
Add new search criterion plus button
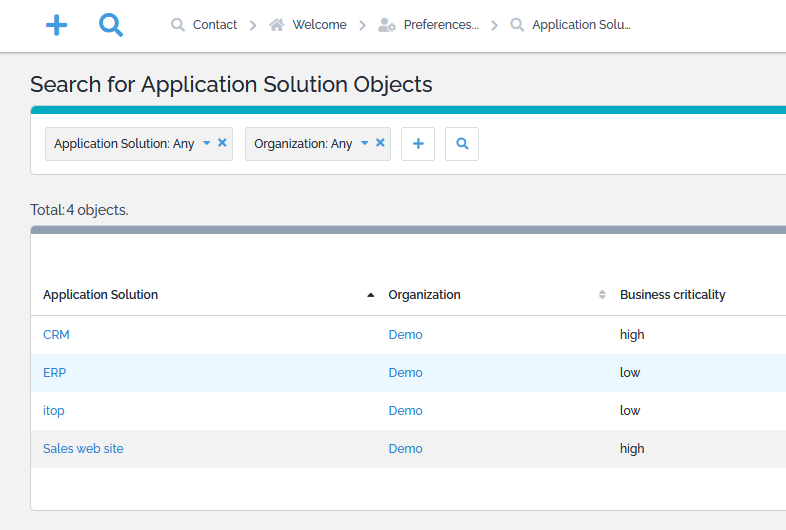pyautogui.click(x=418, y=144)
